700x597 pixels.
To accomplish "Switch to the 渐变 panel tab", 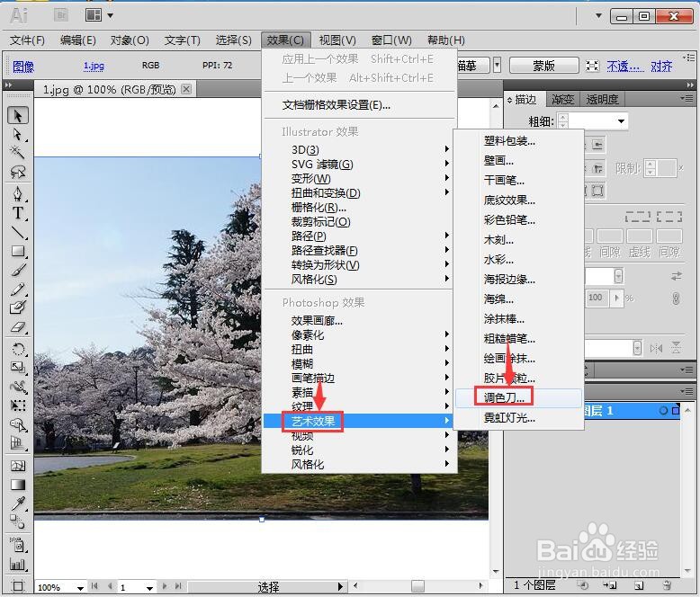I will [x=563, y=99].
